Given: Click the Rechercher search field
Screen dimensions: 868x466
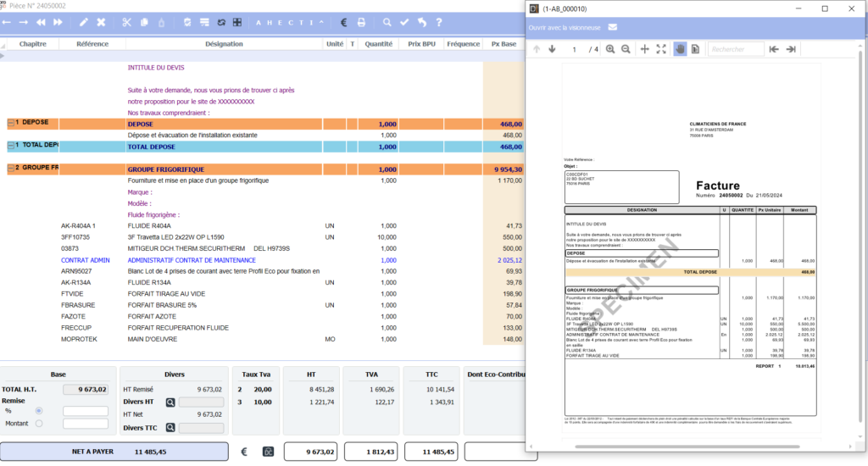Looking at the screenshot, I should point(736,49).
